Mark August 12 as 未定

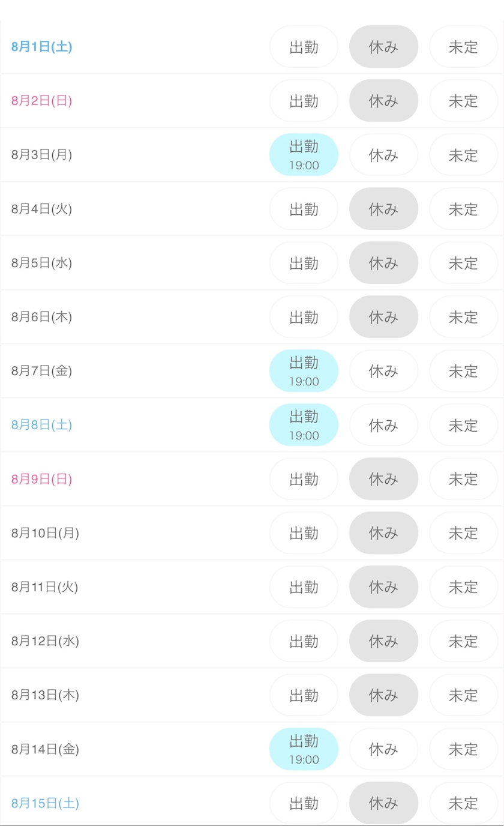tap(463, 641)
